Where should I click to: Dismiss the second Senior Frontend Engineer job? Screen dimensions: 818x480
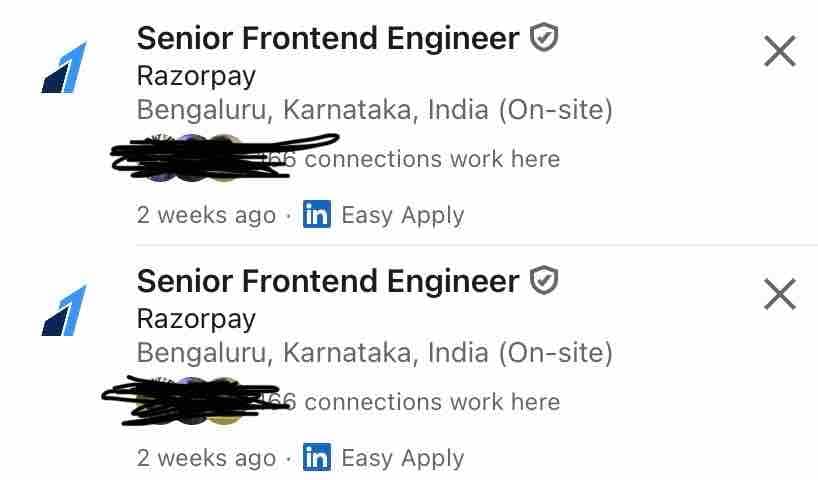point(779,294)
